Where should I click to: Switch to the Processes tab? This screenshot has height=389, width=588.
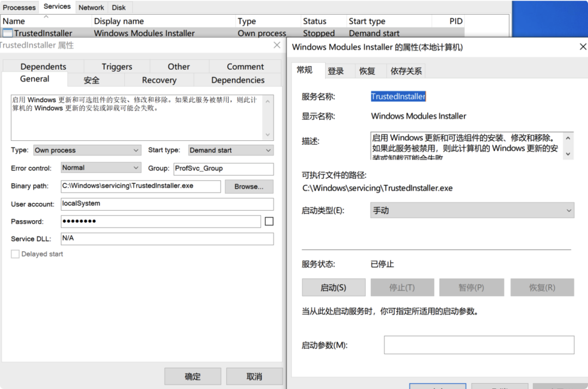pos(19,7)
